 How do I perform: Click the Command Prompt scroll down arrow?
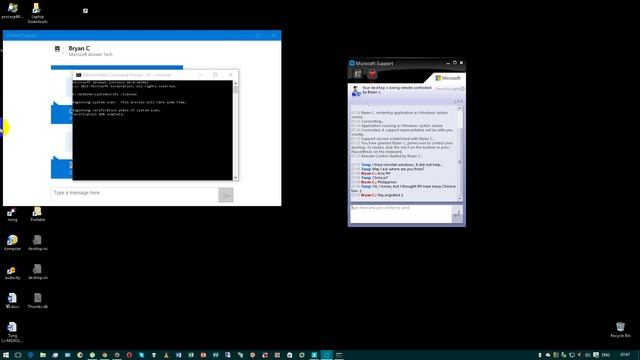236,178
